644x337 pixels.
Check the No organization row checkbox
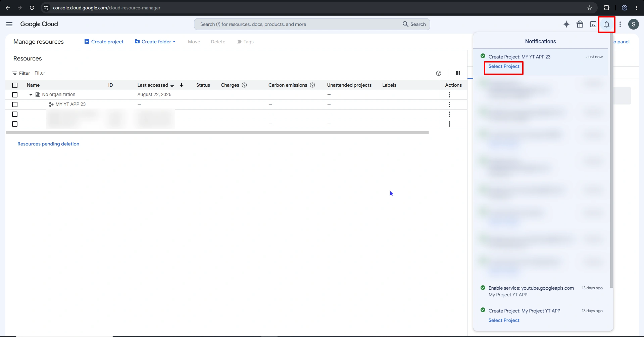15,95
